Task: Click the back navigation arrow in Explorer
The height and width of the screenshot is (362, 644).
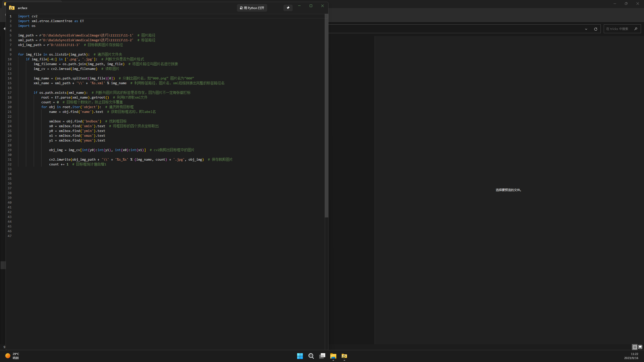Action: (5, 28)
